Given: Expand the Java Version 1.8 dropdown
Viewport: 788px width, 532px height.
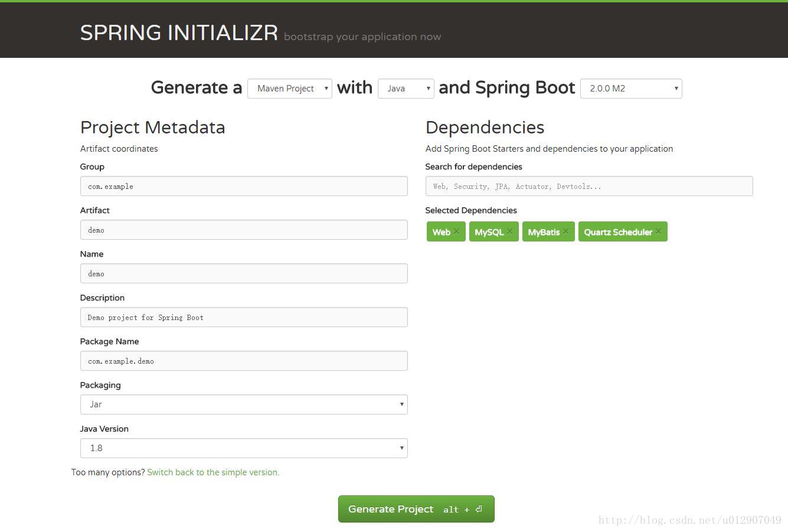Looking at the screenshot, I should coord(244,448).
